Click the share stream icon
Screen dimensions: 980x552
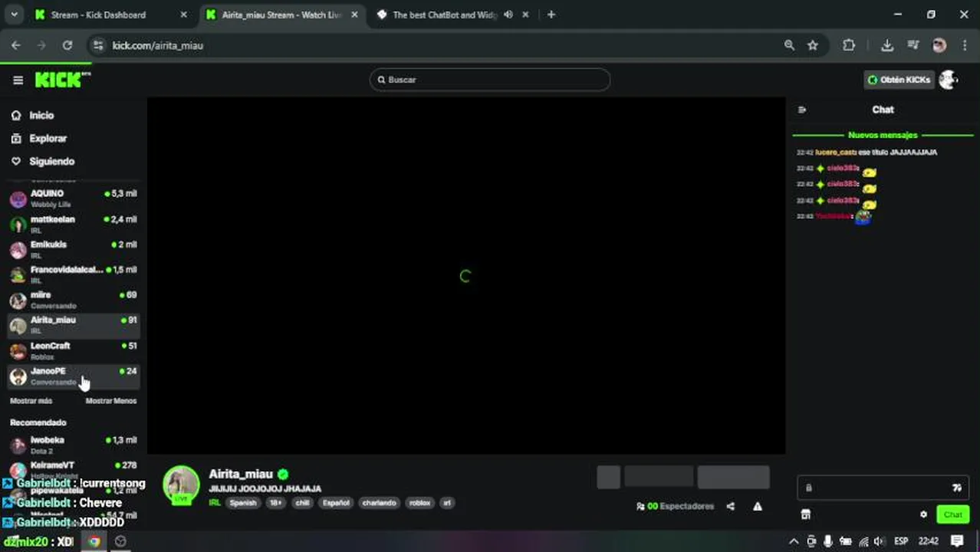(x=730, y=506)
